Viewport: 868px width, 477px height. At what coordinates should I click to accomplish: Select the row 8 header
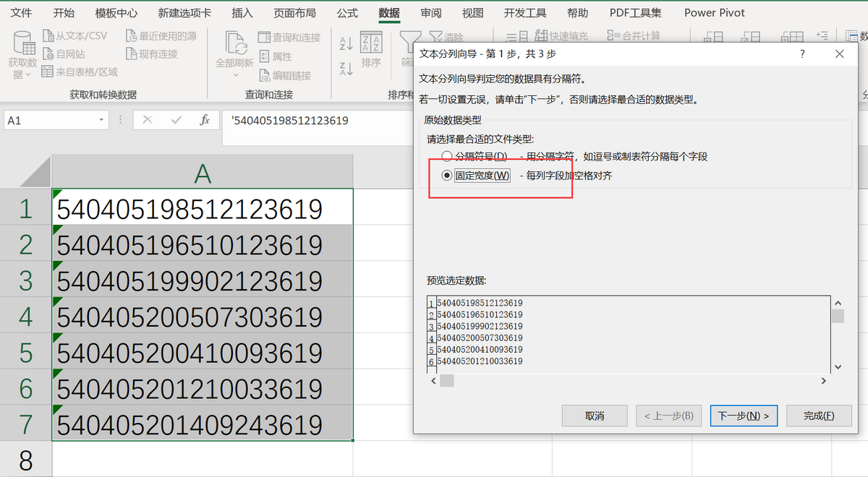tap(26, 460)
